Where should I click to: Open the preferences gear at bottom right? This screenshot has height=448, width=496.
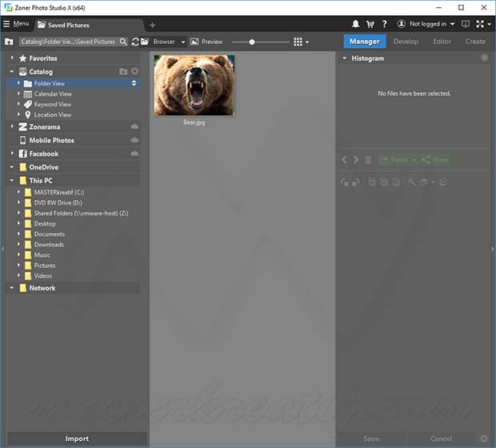[x=484, y=438]
